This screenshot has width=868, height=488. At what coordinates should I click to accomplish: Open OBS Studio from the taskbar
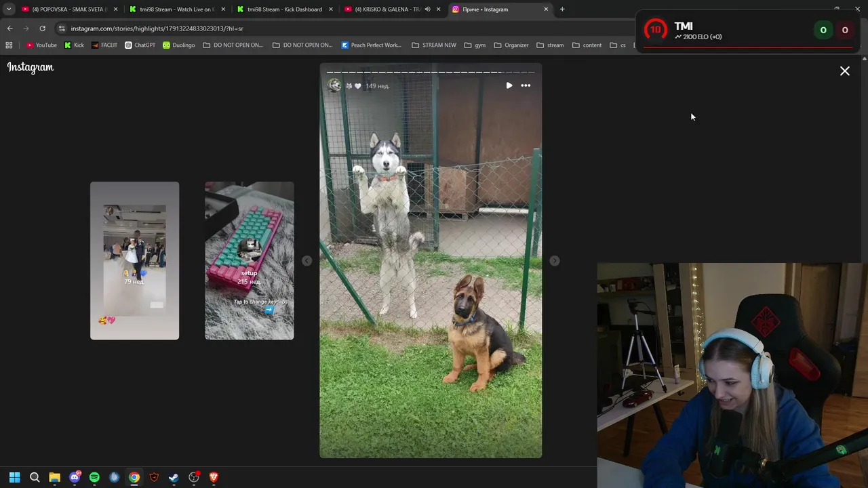tap(194, 477)
